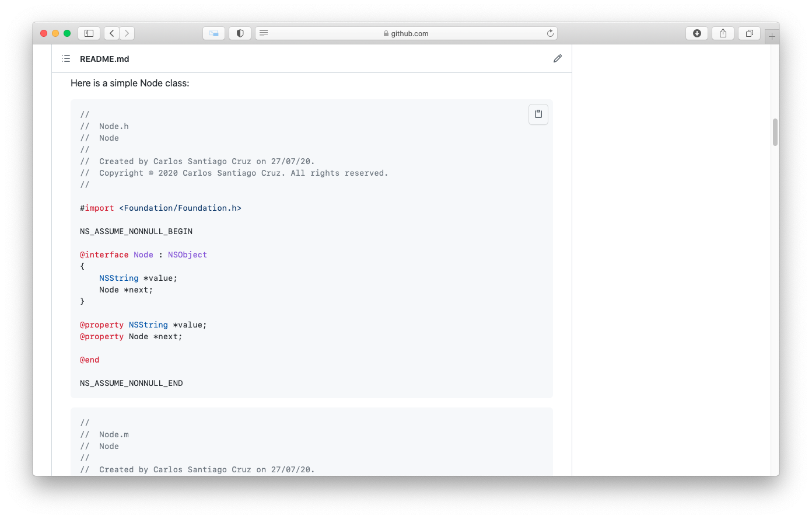812x519 pixels.
Task: Show all open tabs
Action: (749, 33)
